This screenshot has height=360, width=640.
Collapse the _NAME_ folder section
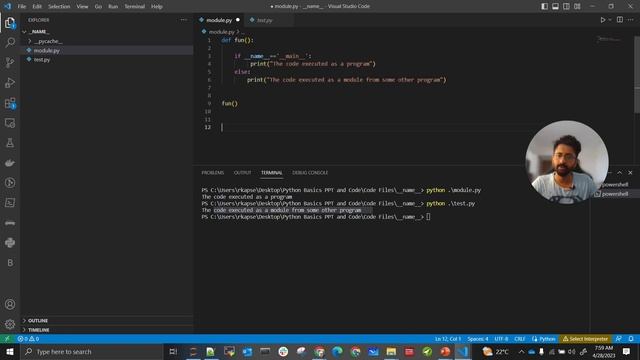point(107,31)
